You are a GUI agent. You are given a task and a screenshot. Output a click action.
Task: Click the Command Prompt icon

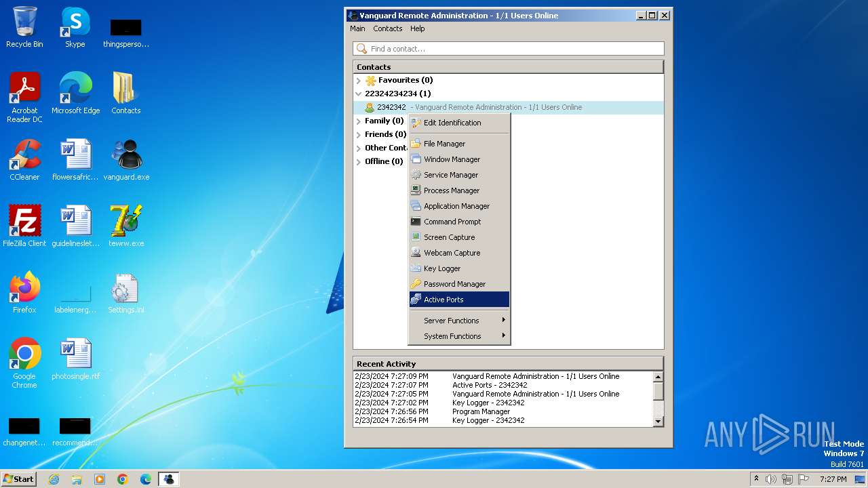[416, 222]
